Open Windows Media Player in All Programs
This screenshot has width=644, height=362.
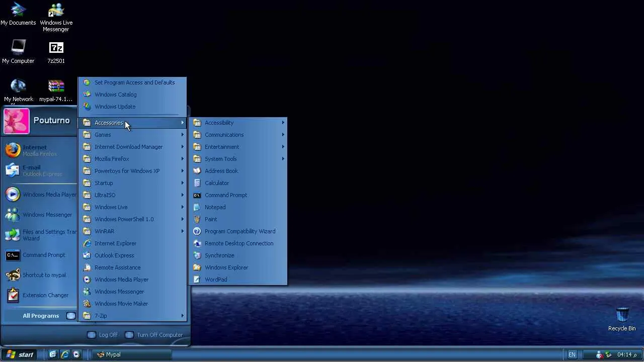pyautogui.click(x=132, y=280)
